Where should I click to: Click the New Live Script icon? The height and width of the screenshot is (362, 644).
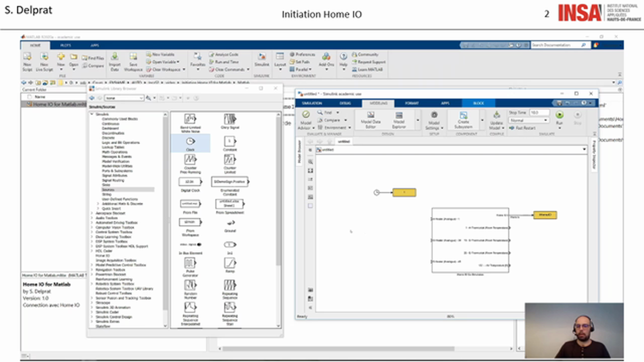(x=44, y=57)
